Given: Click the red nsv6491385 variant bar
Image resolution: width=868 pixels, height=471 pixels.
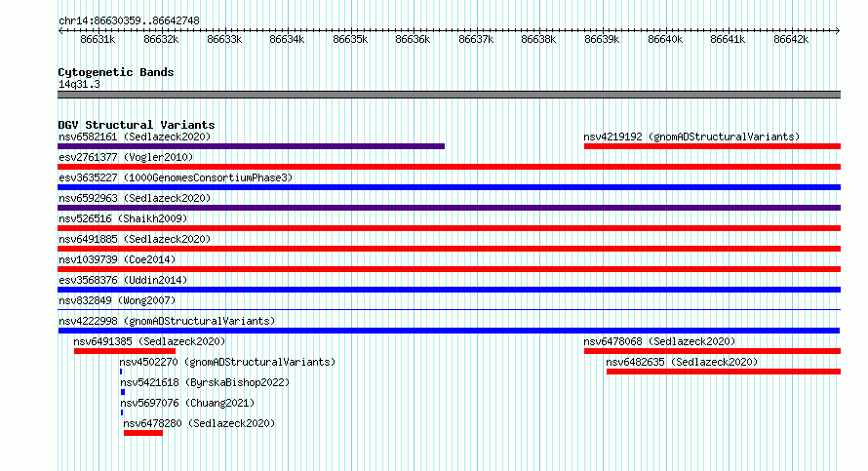Looking at the screenshot, I should click(125, 351).
